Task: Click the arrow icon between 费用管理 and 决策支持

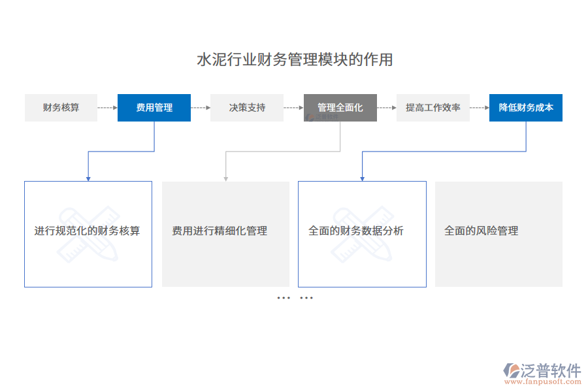Action: coord(201,107)
